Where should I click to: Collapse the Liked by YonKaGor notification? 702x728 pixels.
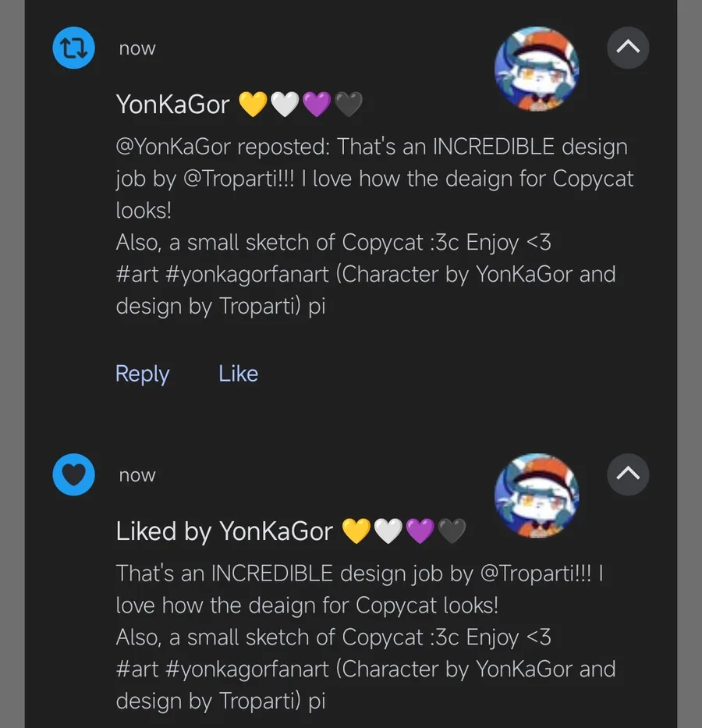point(628,474)
